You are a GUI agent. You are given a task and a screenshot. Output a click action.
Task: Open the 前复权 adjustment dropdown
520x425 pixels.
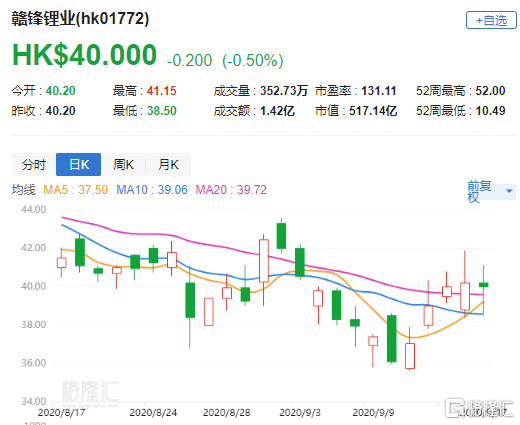click(x=491, y=191)
